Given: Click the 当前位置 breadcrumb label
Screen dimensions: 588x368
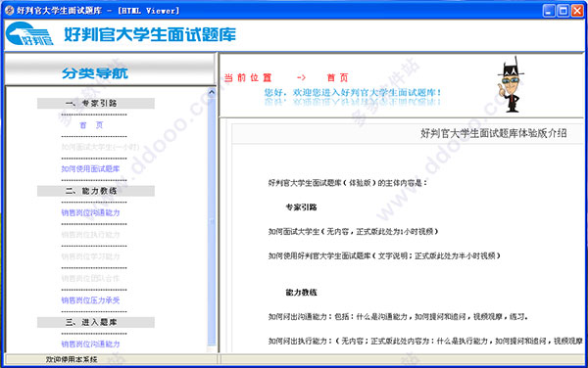Looking at the screenshot, I should pos(248,78).
